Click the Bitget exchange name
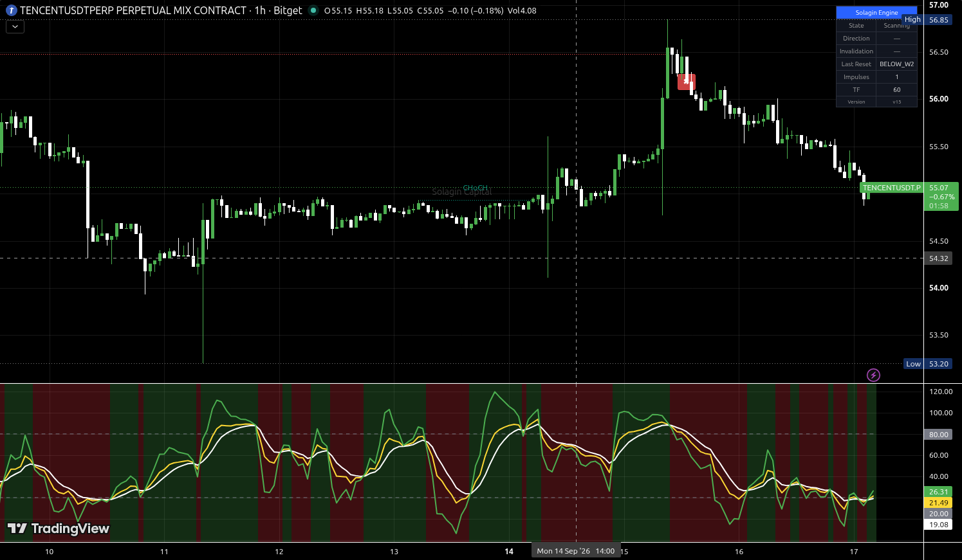 [288, 10]
